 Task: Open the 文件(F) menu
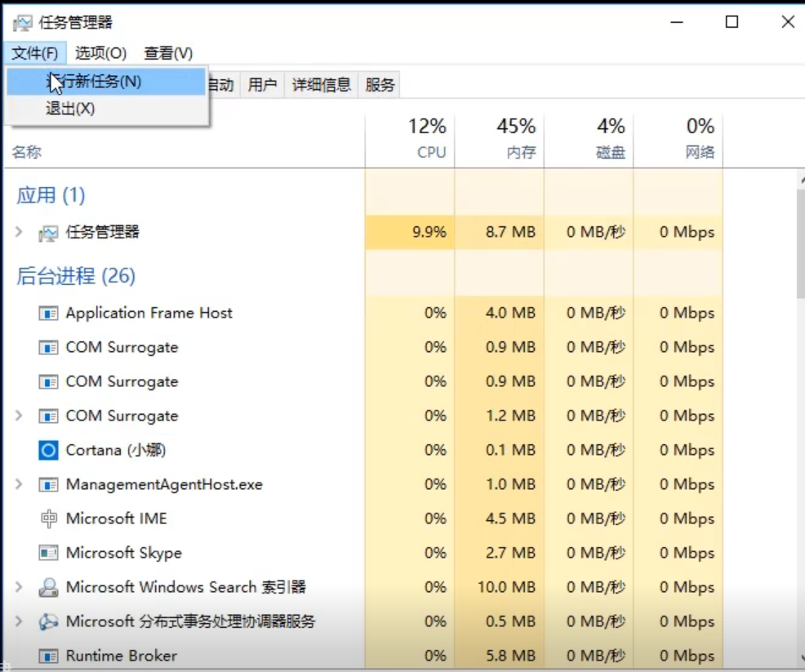(35, 53)
